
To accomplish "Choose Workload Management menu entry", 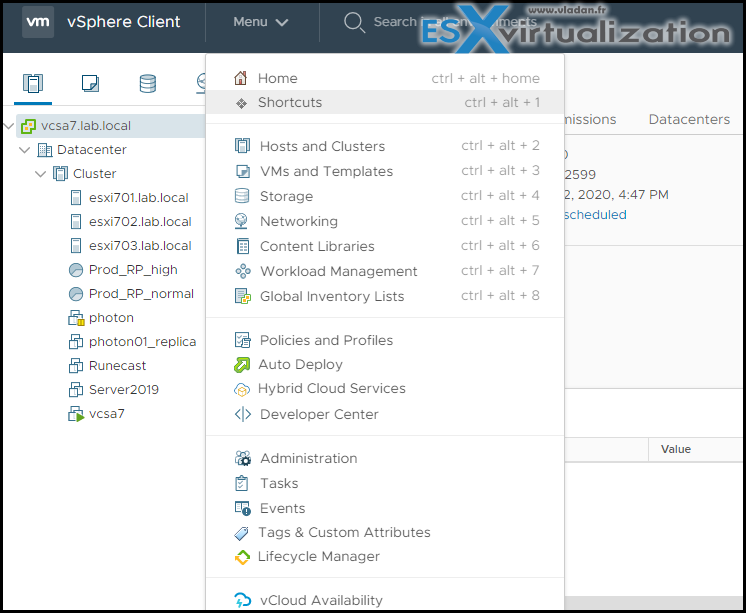I will [338, 271].
